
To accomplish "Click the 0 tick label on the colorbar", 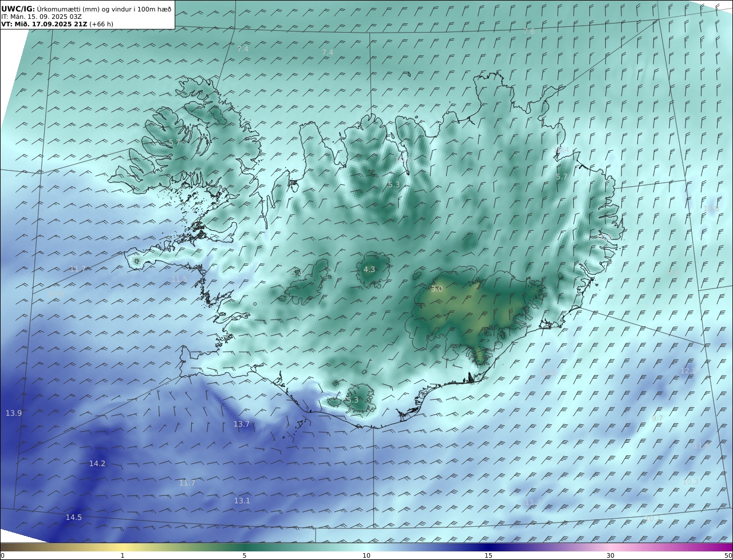I will (x=2, y=555).
